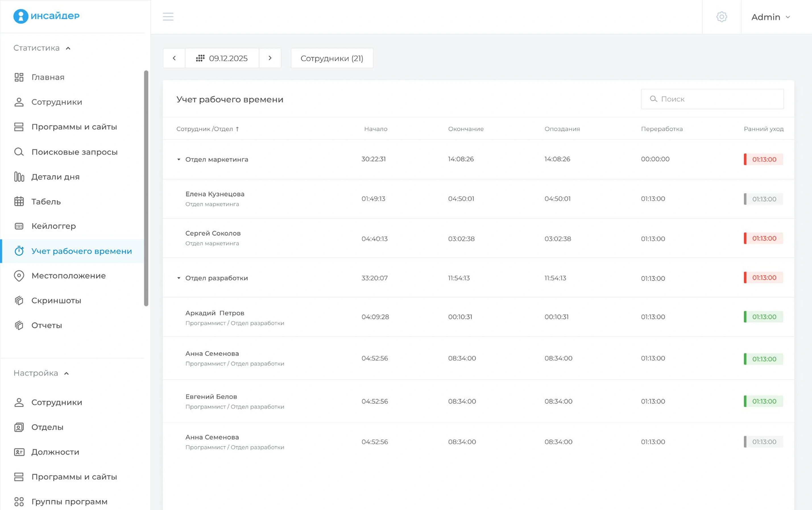The width and height of the screenshot is (812, 510).
Task: Collapse the Отдел разработки group
Action: pyautogui.click(x=179, y=278)
